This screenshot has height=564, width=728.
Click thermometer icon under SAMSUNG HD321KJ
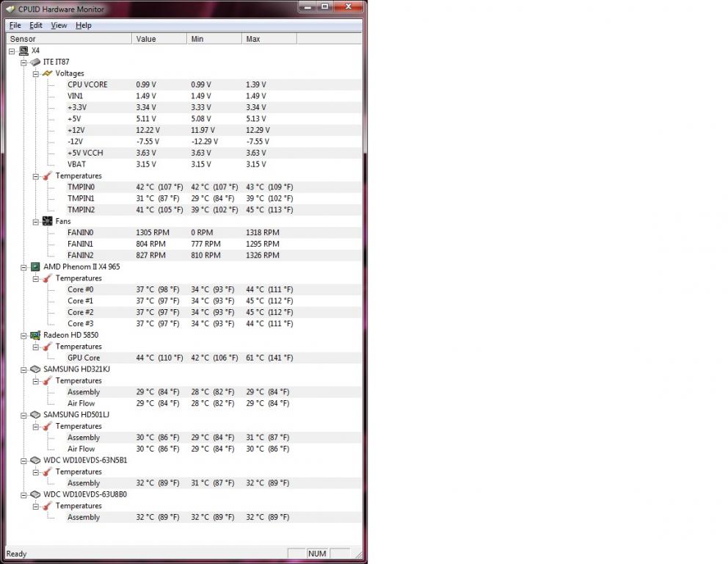[48, 380]
